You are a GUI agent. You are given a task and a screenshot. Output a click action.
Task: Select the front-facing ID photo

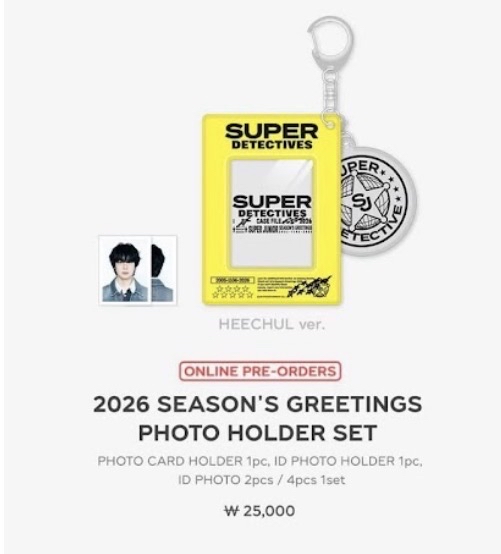tap(125, 271)
